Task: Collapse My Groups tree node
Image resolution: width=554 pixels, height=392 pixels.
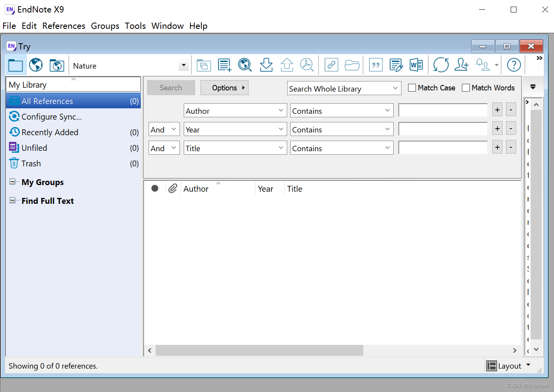Action: [x=12, y=182]
